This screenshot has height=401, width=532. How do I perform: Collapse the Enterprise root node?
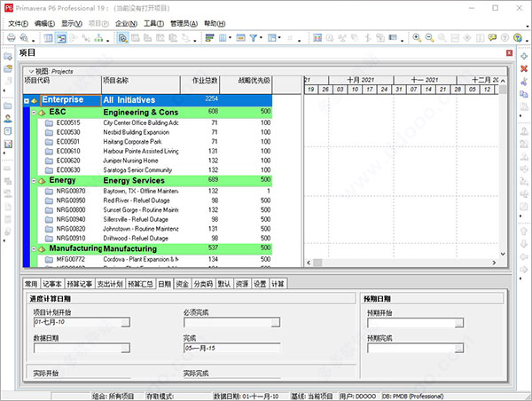(x=27, y=101)
